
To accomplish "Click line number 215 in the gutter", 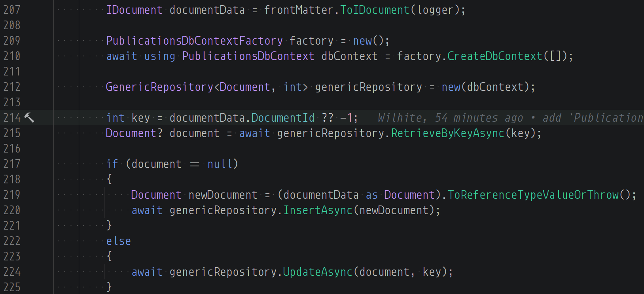I will pyautogui.click(x=12, y=133).
